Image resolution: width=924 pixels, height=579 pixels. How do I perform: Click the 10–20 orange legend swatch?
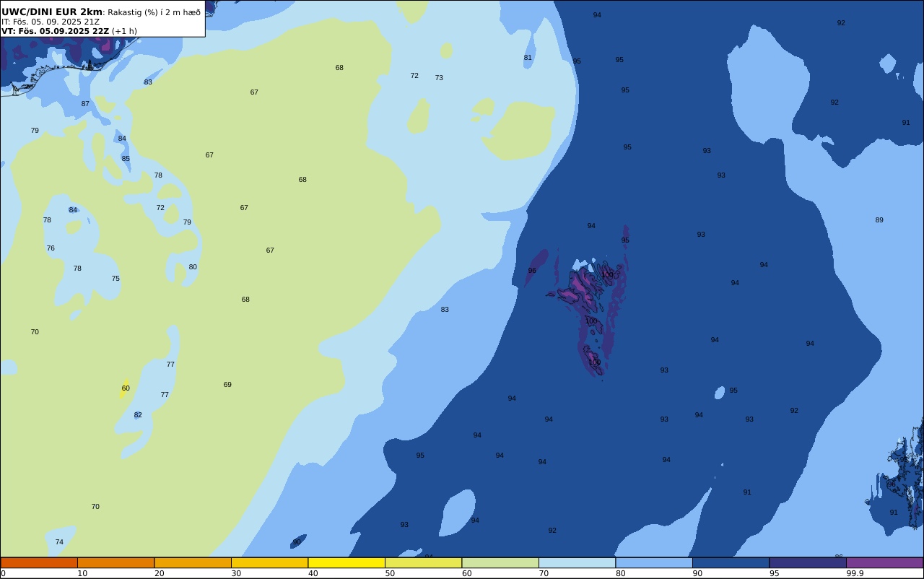(115, 562)
